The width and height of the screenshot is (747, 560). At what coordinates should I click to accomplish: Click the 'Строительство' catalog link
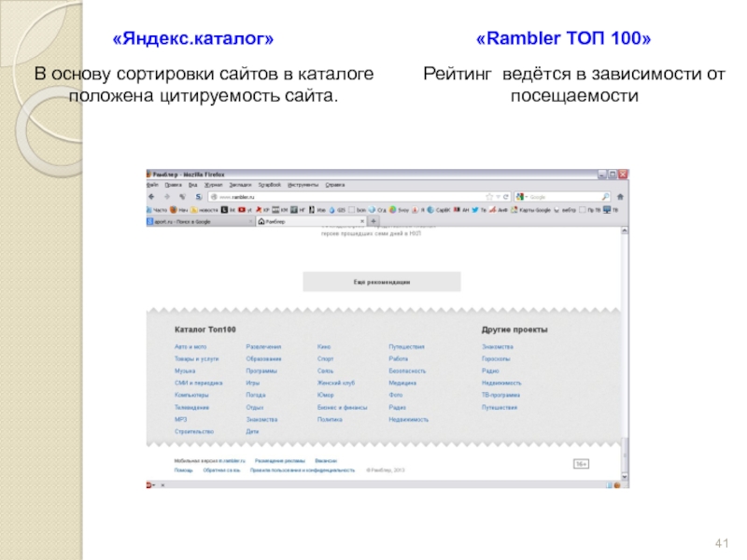point(194,431)
